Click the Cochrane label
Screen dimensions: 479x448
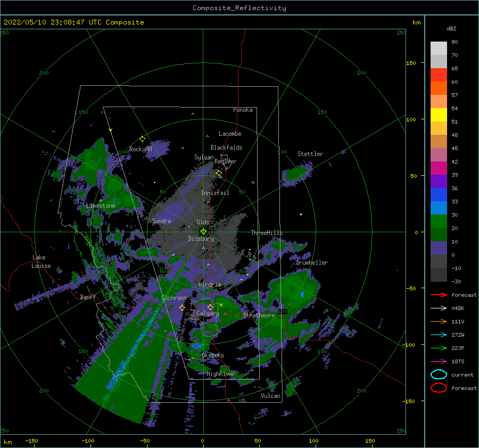point(174,298)
